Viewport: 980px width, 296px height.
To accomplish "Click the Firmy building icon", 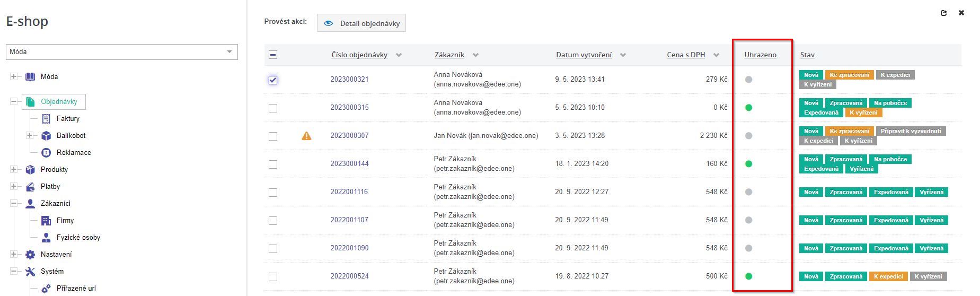I will tap(46, 221).
